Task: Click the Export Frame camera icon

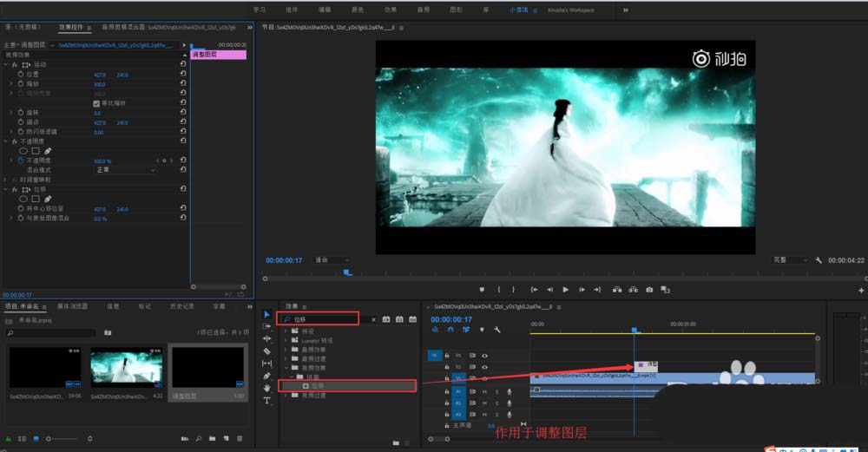Action: point(649,290)
